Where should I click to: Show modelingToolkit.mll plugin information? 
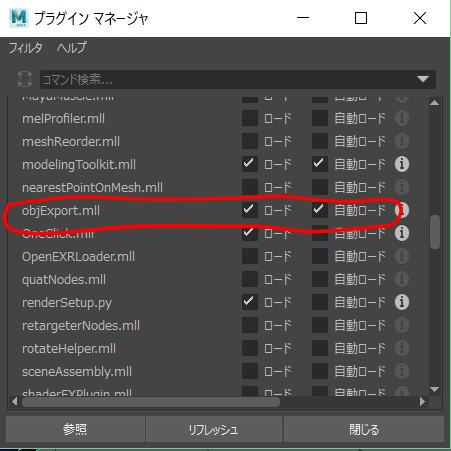click(x=402, y=164)
